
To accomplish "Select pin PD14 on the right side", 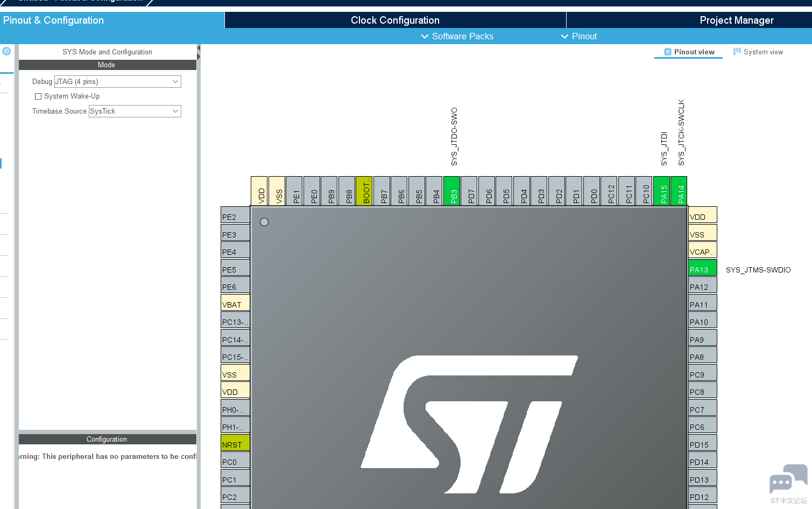I will tap(703, 460).
